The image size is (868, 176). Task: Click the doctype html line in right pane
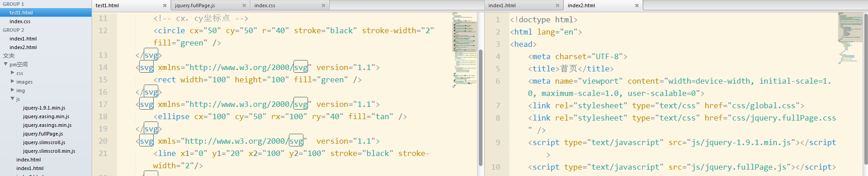point(544,20)
